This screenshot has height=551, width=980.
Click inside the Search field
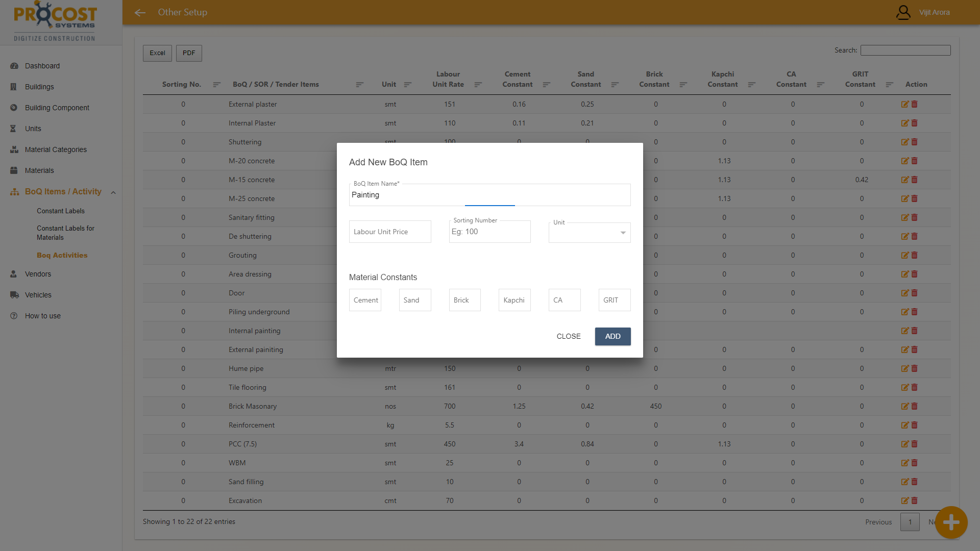[x=905, y=50]
